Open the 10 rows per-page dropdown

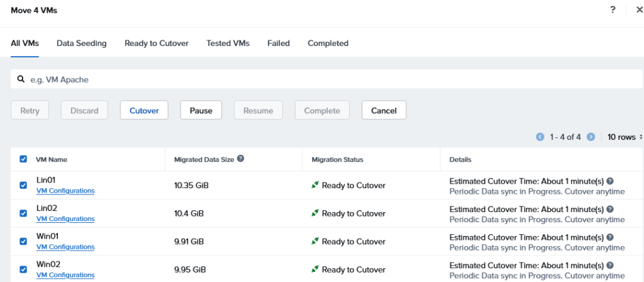[625, 137]
